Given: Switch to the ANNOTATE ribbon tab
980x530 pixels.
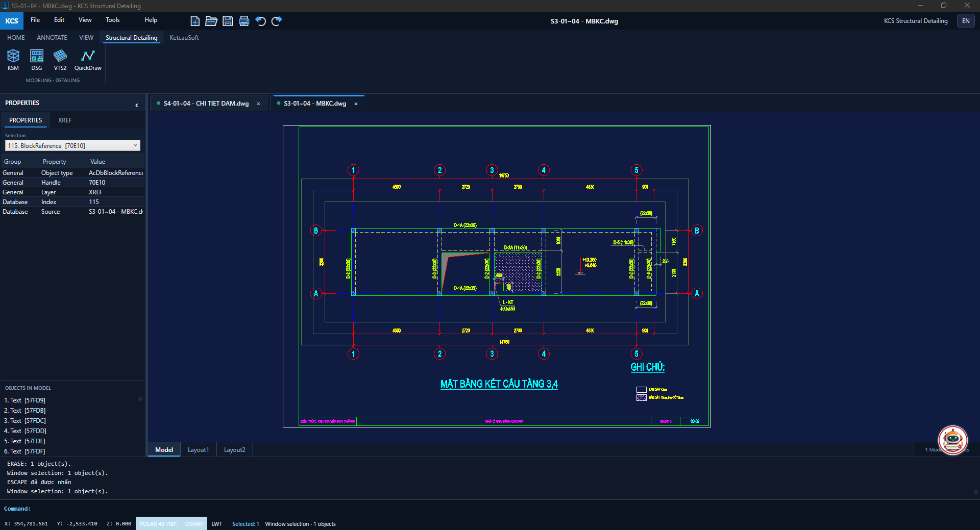Looking at the screenshot, I should [x=52, y=38].
